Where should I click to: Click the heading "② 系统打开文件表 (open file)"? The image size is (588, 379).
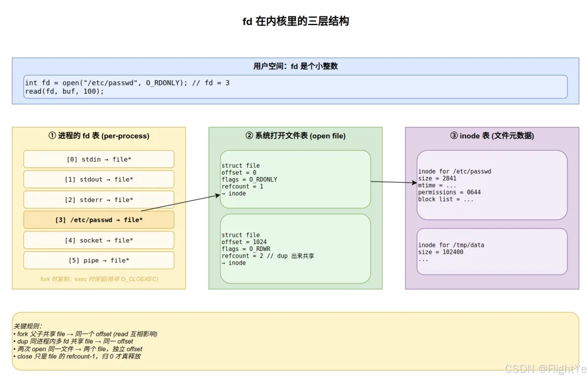pyautogui.click(x=296, y=136)
